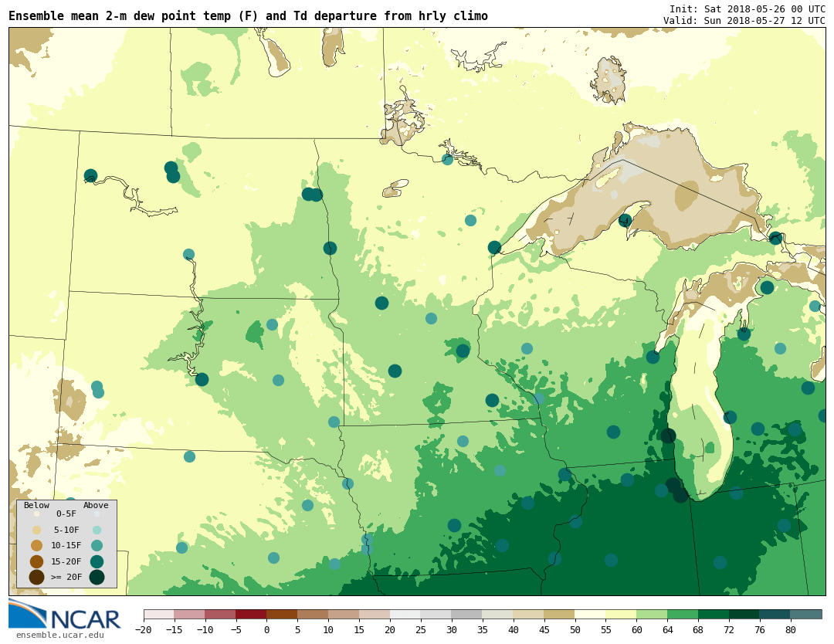Click the '0-5F' legend label

[66, 514]
